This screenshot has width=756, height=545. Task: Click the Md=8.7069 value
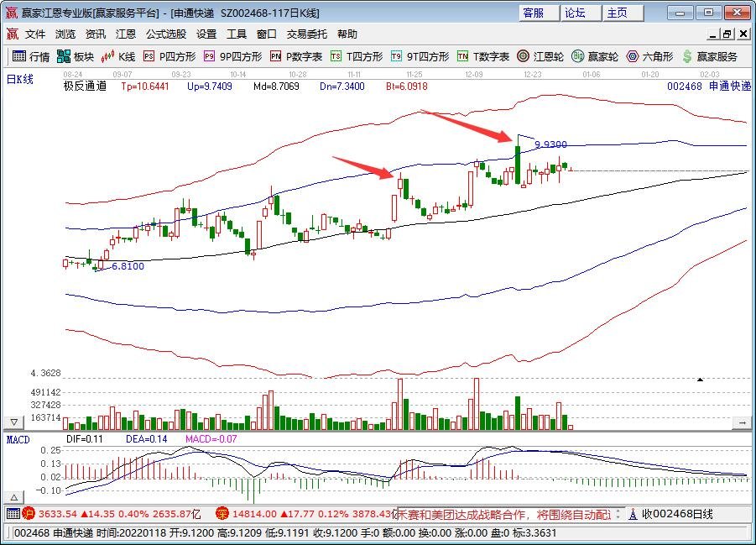[x=276, y=86]
